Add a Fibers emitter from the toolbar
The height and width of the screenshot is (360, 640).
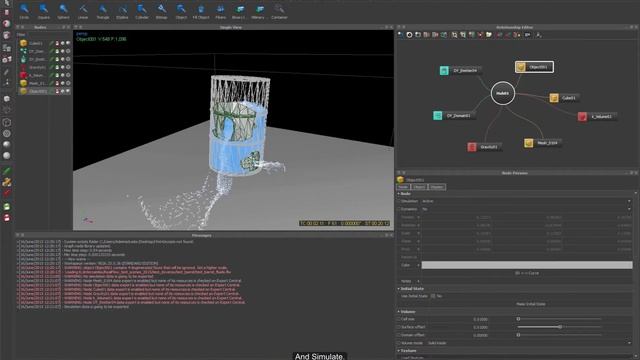click(220, 11)
